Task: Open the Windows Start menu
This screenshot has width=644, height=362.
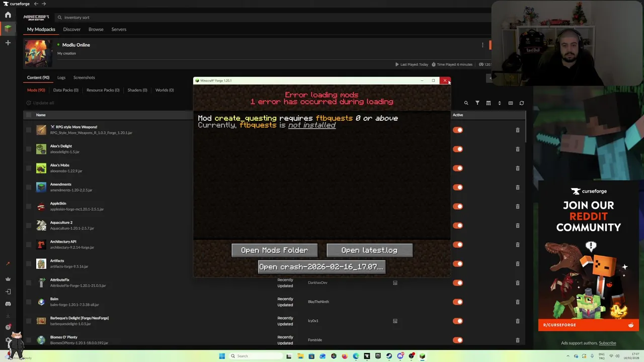Action: click(x=222, y=356)
